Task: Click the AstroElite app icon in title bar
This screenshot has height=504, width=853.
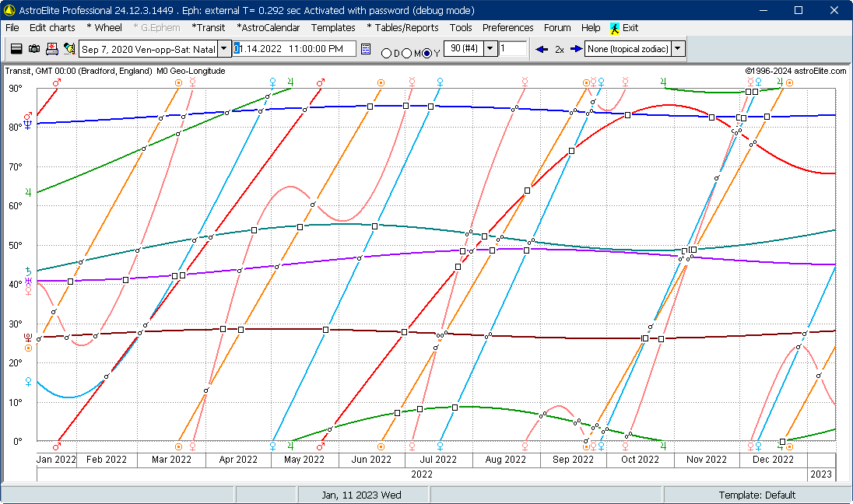Action: (9, 10)
